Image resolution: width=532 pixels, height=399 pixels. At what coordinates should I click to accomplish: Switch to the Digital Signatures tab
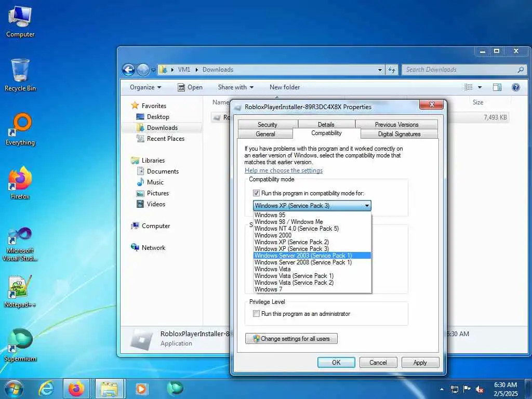coord(400,134)
